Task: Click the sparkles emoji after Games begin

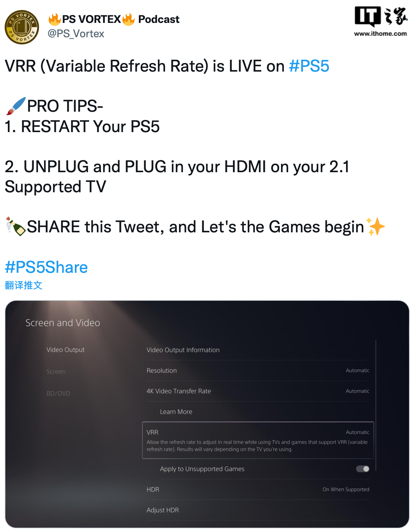Action: click(375, 227)
